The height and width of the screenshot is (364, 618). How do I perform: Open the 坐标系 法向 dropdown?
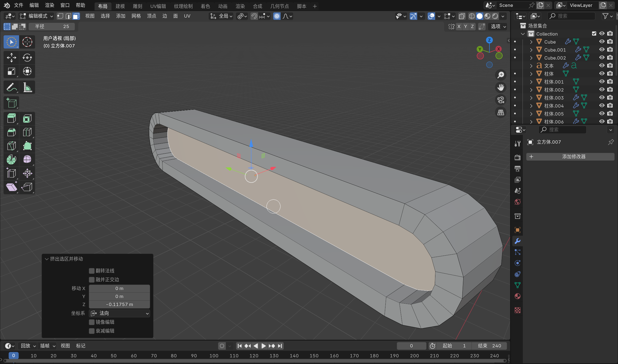point(119,313)
